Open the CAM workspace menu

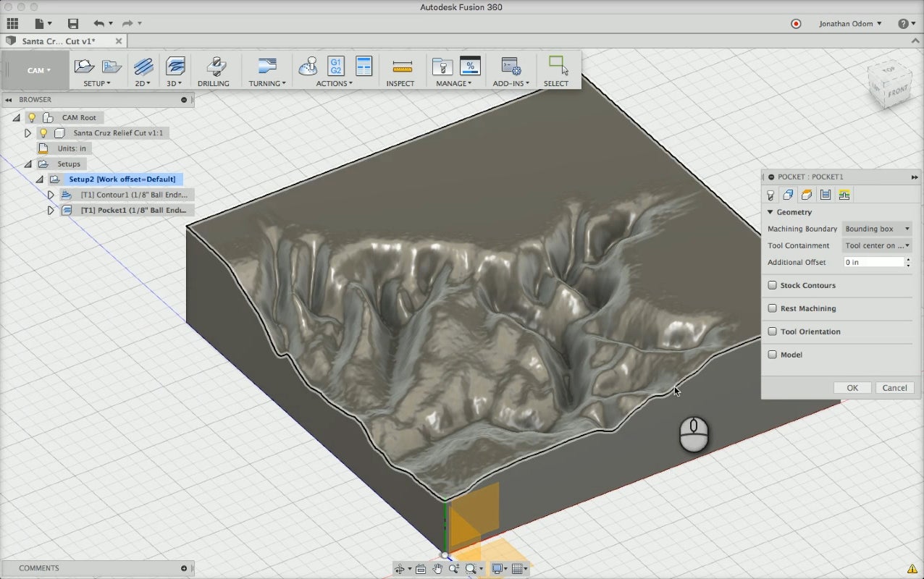(38, 70)
